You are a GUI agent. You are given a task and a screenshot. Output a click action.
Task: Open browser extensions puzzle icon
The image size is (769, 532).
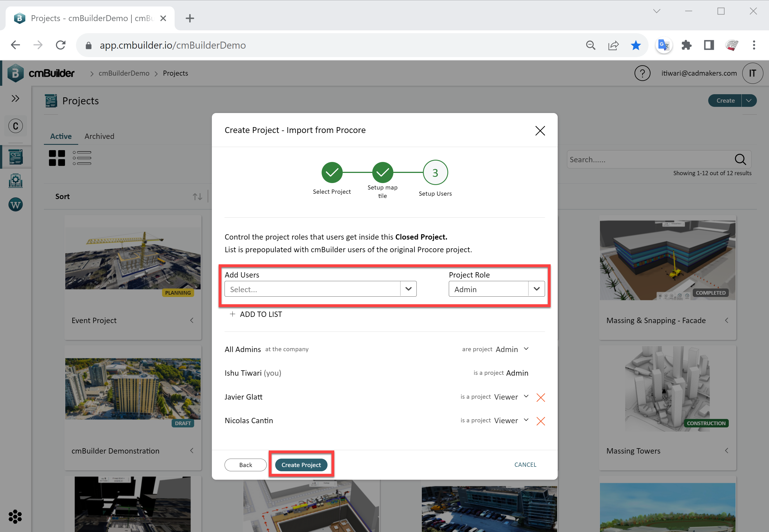pos(686,45)
